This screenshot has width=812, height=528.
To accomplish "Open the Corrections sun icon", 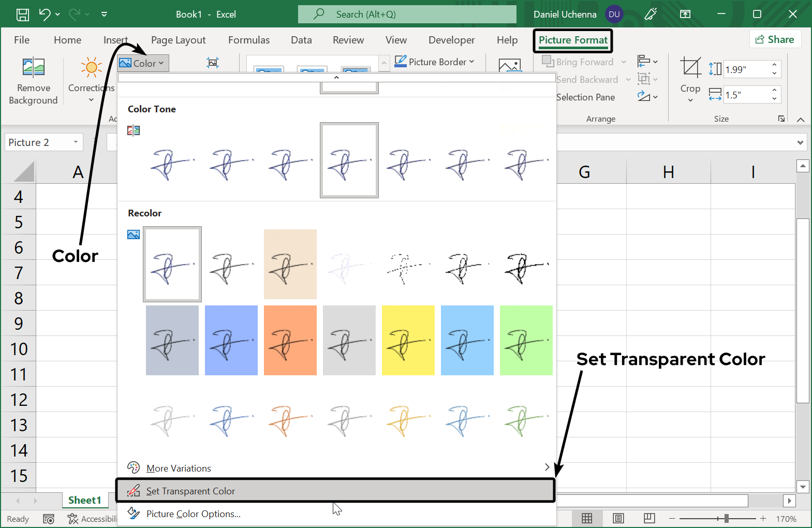I will [91, 68].
